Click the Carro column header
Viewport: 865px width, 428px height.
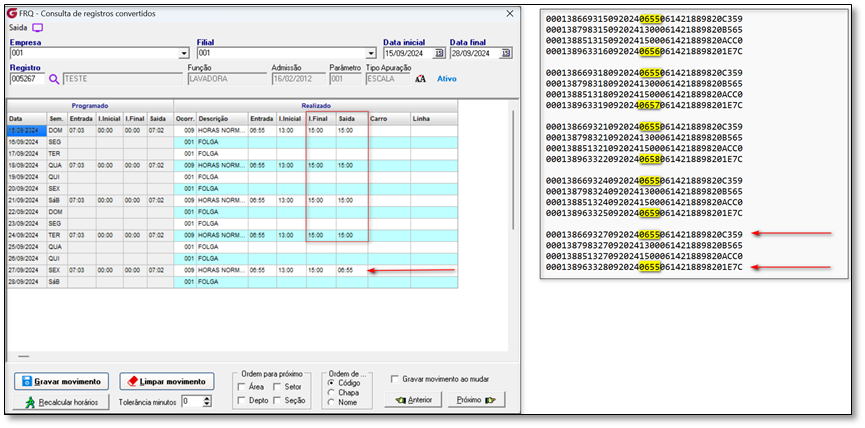click(x=389, y=119)
